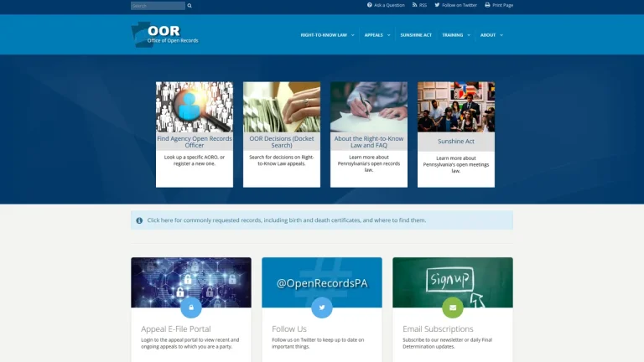Image resolution: width=644 pixels, height=362 pixels.
Task: Open the About dropdown menu
Action: click(x=491, y=35)
